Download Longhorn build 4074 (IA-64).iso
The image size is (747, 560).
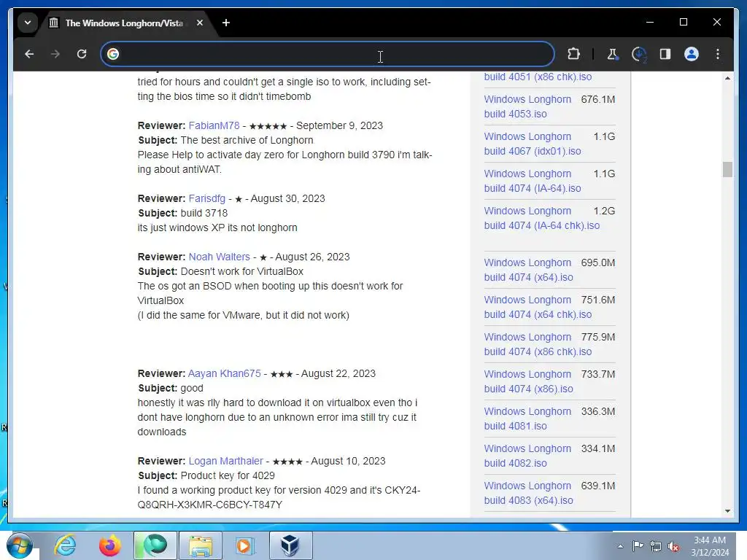[532, 182]
